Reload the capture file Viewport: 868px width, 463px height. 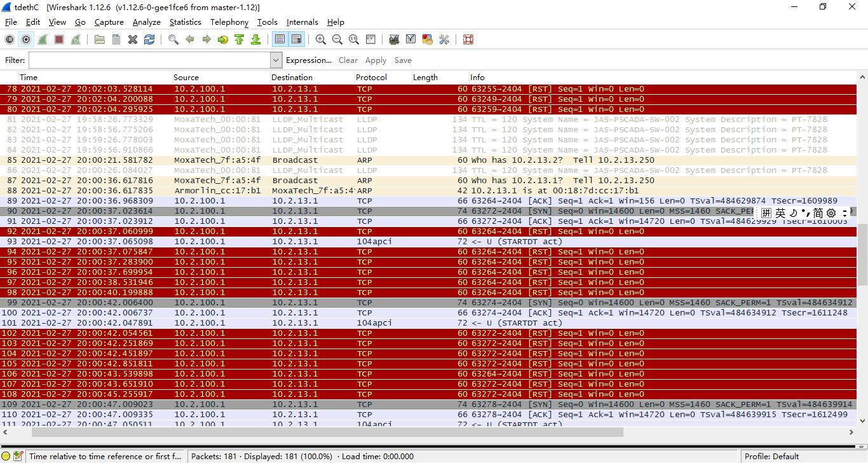pos(149,39)
